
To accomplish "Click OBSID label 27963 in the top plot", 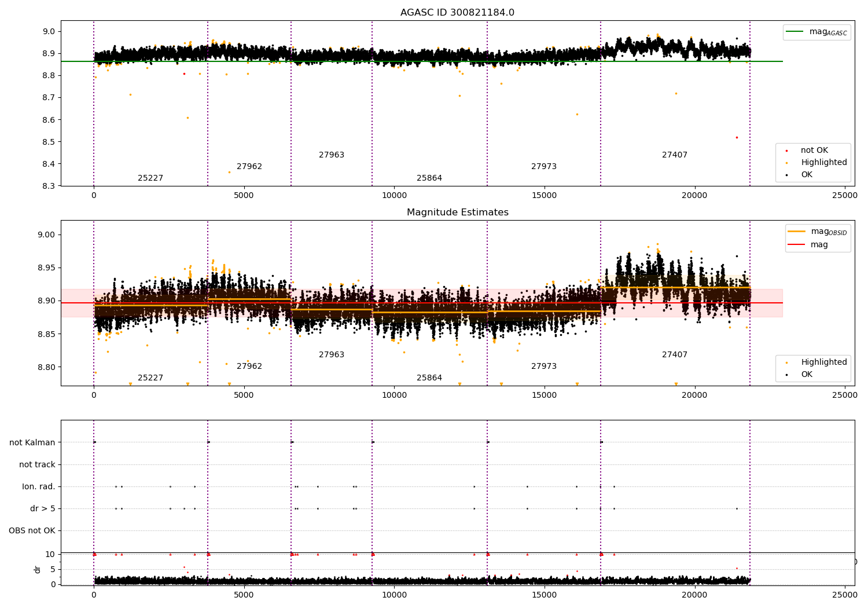I will coord(332,155).
